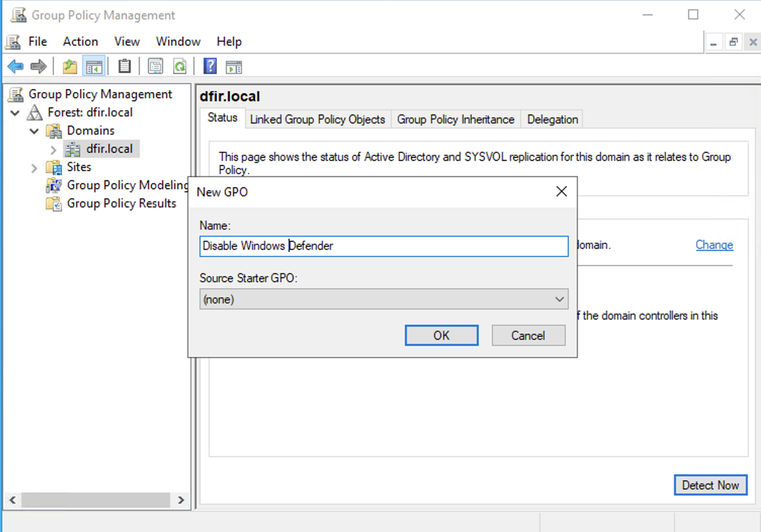Switch to the Linked Group Policy Objects tab
This screenshot has width=761, height=532.
coord(317,119)
